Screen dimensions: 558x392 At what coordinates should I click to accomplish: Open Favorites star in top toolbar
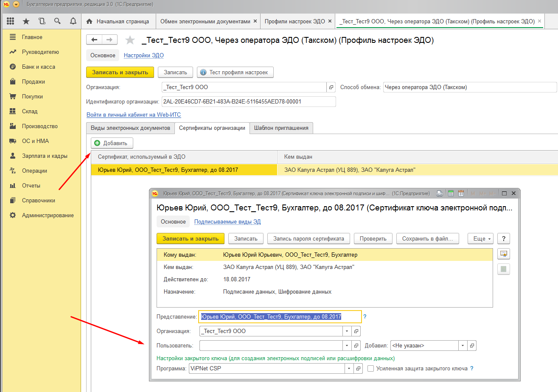[26, 21]
